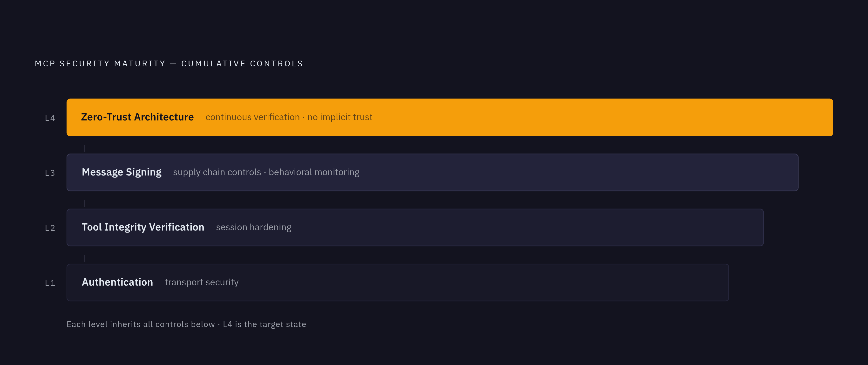Click the L3 level label
868x365 pixels.
coord(50,173)
